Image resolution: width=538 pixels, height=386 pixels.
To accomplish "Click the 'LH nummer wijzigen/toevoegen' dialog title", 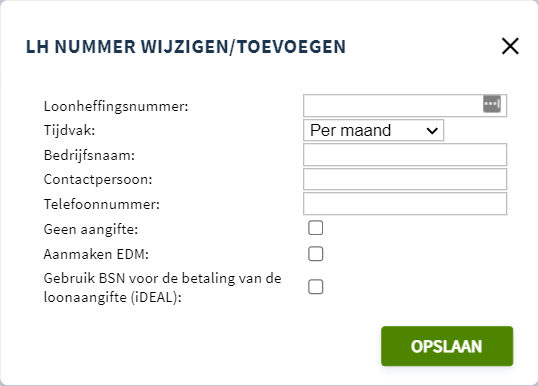I will click(186, 47).
